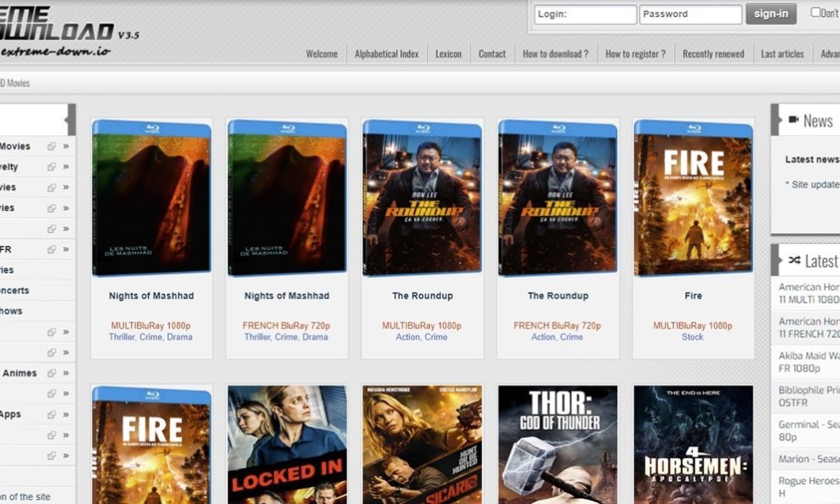Open the Contact menu item
Image resolution: width=840 pixels, height=504 pixels.
(491, 54)
